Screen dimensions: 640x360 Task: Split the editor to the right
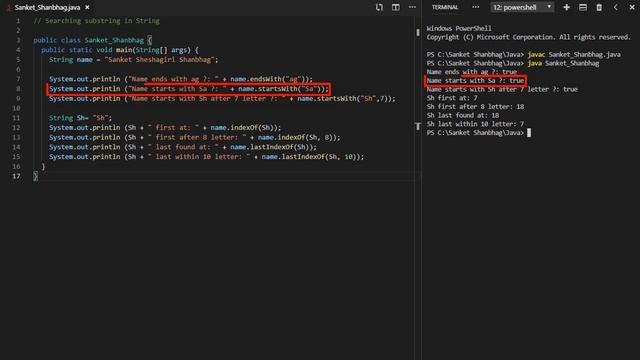tap(396, 7)
